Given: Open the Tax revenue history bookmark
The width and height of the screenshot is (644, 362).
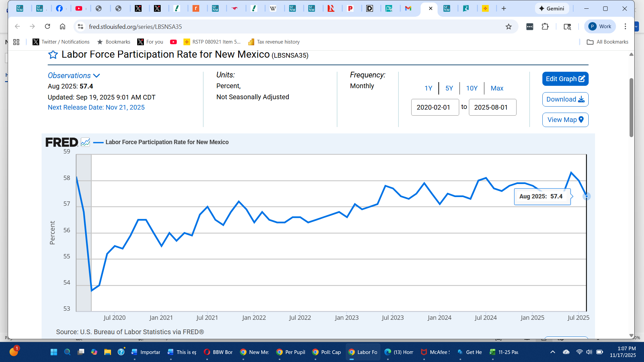Looking at the screenshot, I should pos(274,42).
